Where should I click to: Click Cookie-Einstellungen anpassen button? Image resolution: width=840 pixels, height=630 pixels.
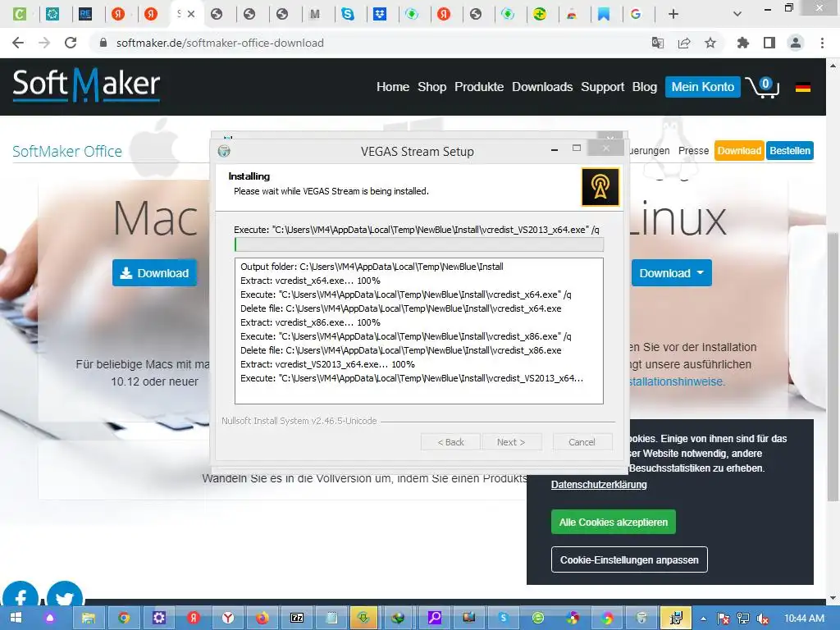(x=629, y=559)
